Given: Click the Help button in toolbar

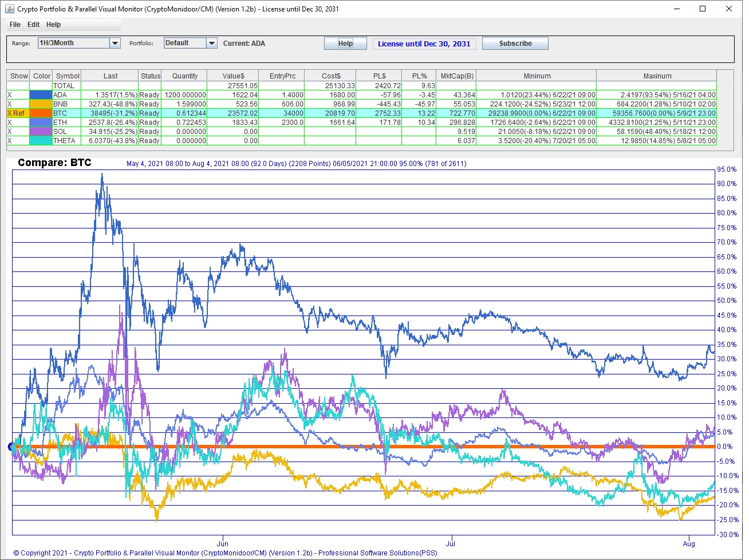Looking at the screenshot, I should click(345, 44).
